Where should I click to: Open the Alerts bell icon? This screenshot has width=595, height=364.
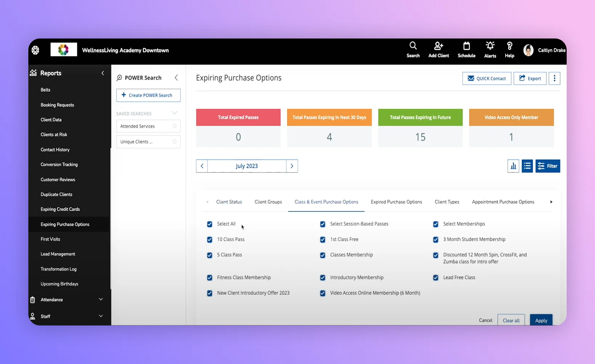pos(490,46)
